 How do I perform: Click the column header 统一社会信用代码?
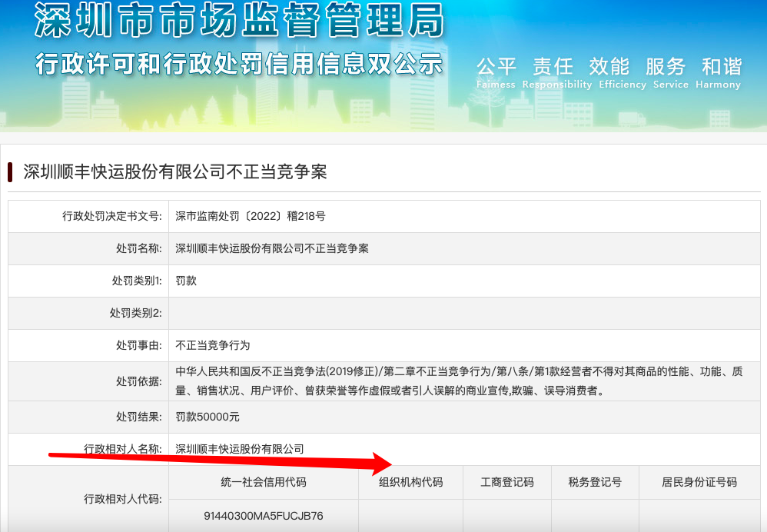click(x=264, y=482)
